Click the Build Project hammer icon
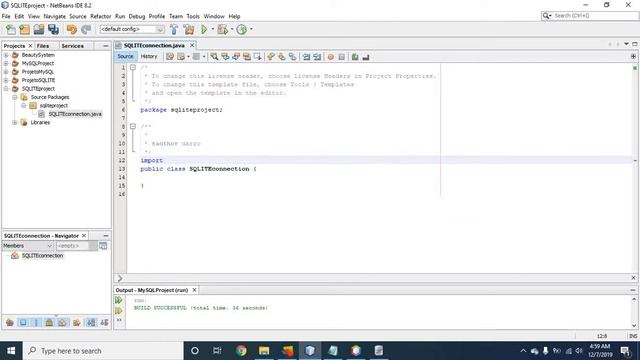640x360 pixels. [174, 29]
